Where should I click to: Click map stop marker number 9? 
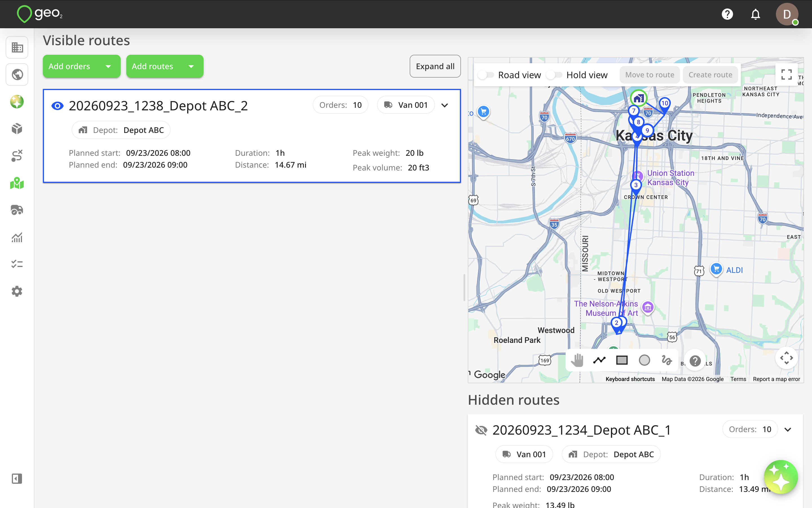647,130
